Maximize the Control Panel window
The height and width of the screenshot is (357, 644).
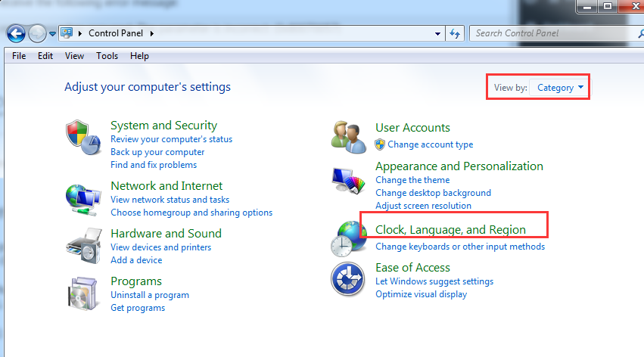click(608, 7)
